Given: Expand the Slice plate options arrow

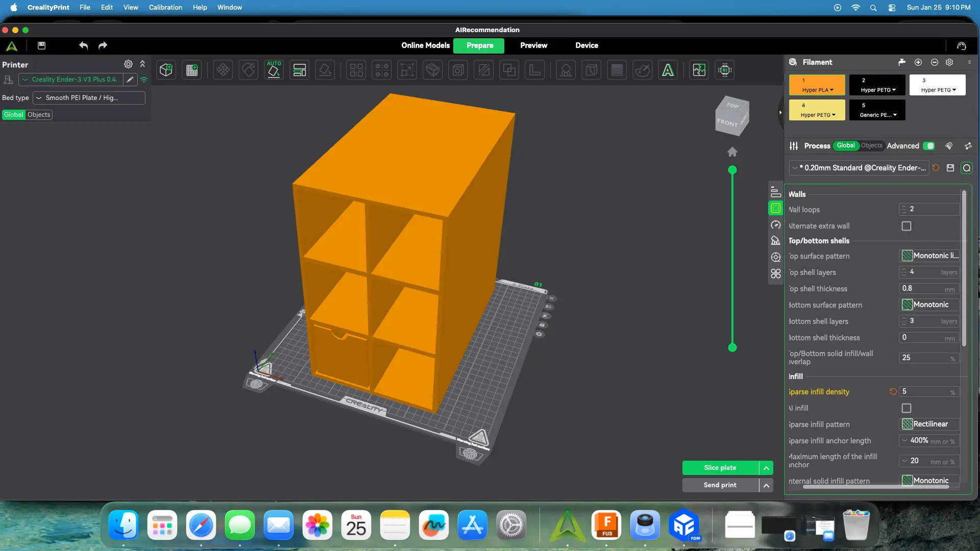Looking at the screenshot, I should point(766,468).
